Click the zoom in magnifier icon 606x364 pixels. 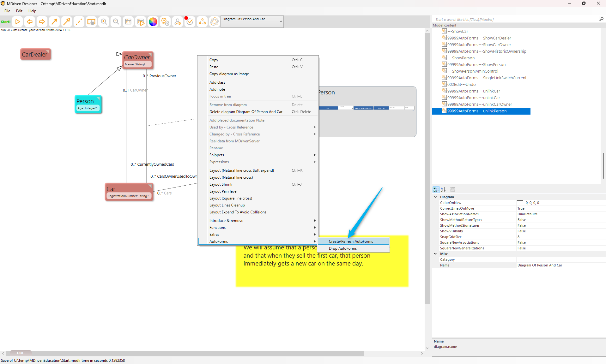click(x=104, y=22)
